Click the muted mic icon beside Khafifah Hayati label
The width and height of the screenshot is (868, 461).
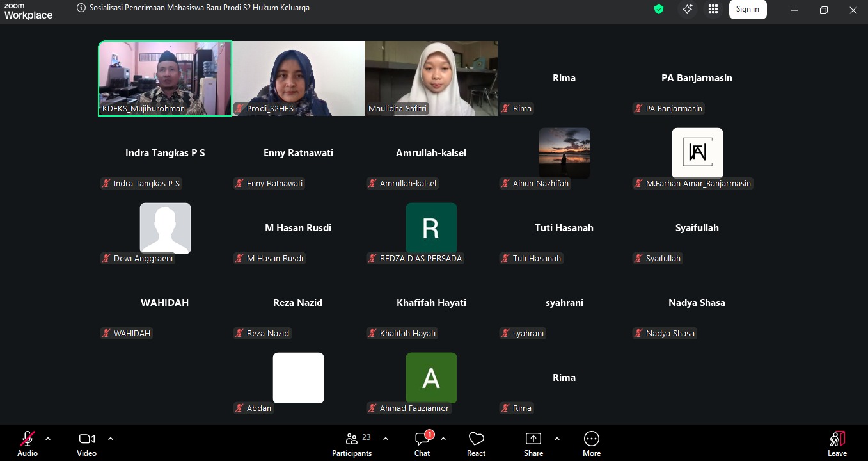[372, 334]
